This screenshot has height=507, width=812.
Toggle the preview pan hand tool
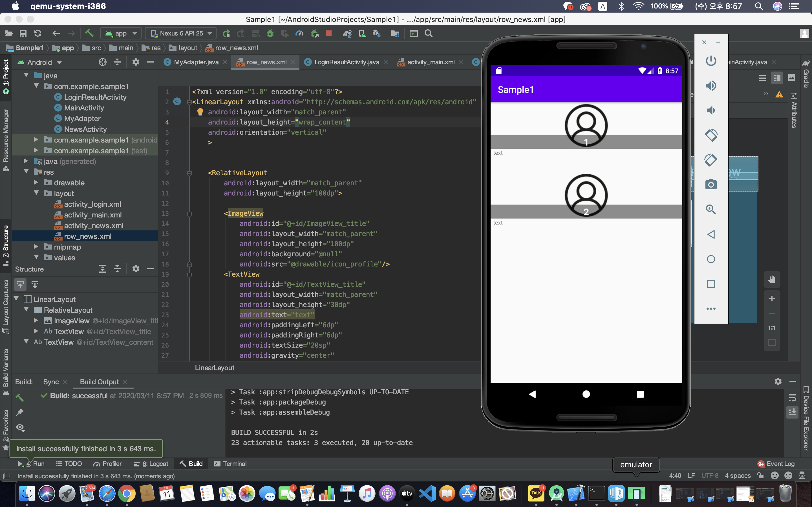click(x=772, y=279)
